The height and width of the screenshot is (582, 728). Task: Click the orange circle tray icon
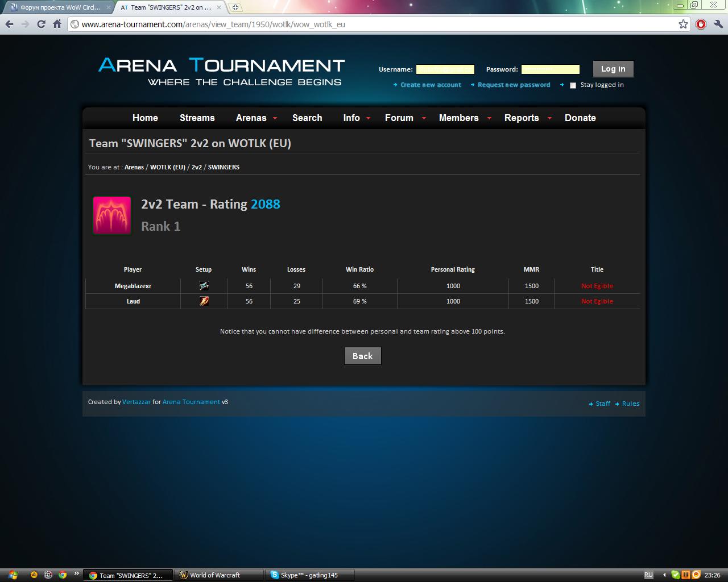(695, 575)
